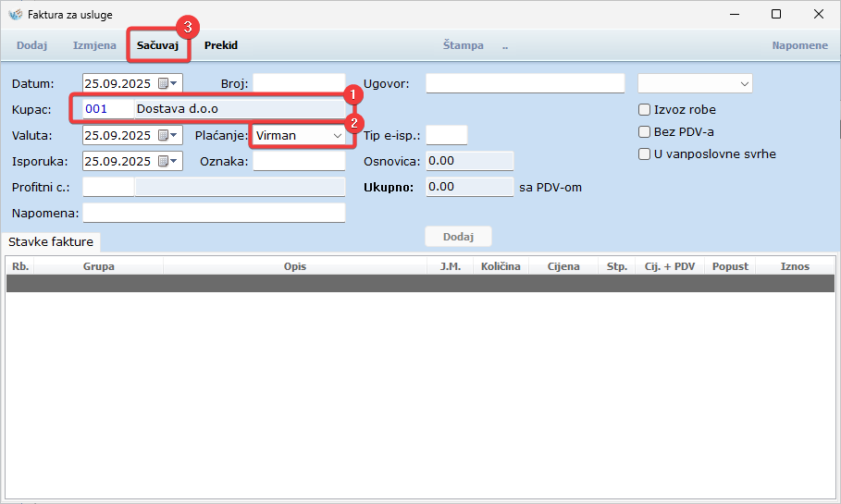This screenshot has height=504, width=841.
Task: Focus the Broj number input field
Action: [298, 83]
